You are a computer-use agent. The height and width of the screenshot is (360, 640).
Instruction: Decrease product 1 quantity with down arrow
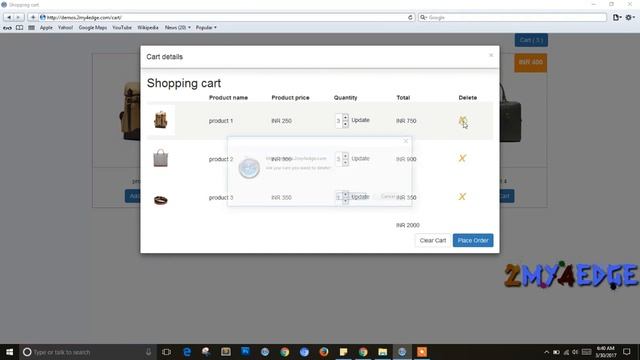click(345, 124)
